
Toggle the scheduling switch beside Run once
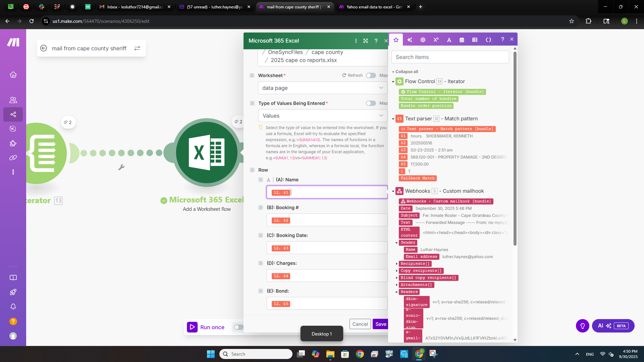click(238, 327)
